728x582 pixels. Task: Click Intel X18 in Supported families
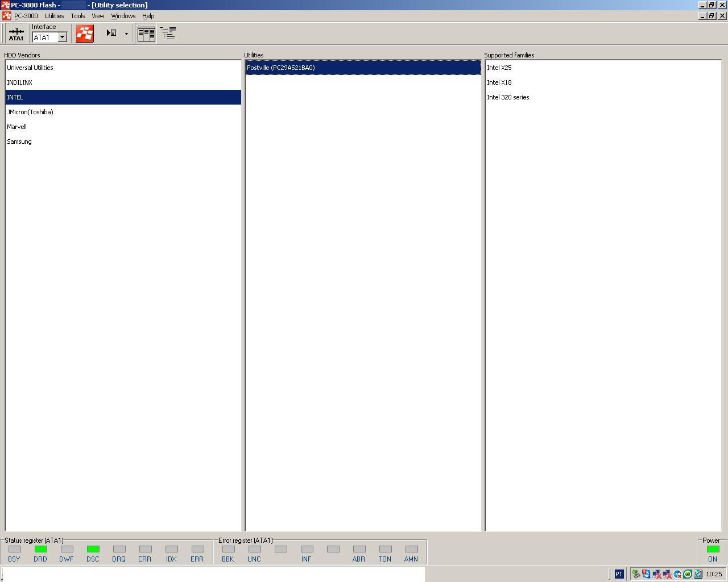(603, 82)
